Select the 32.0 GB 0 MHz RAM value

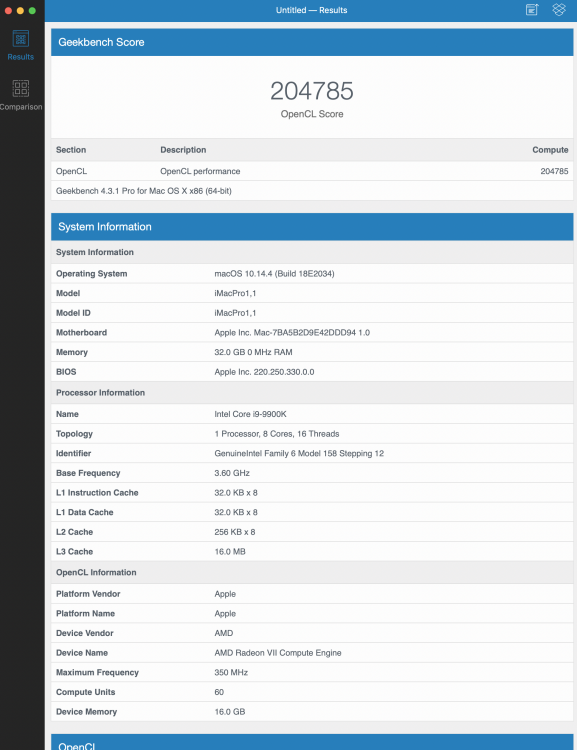pos(253,352)
